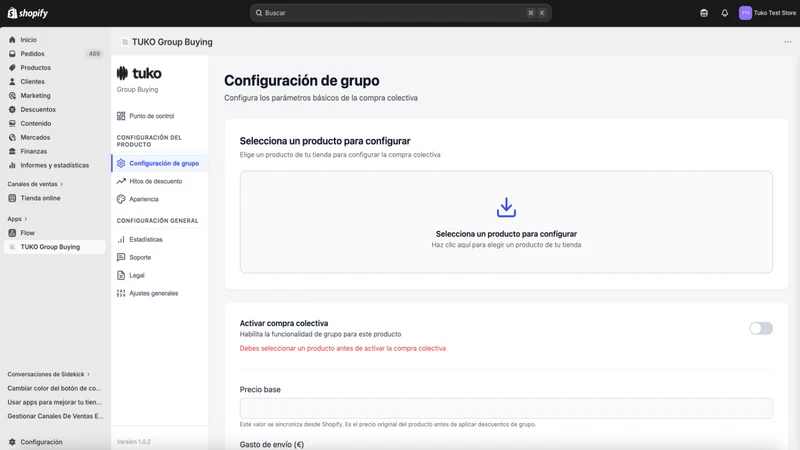
Task: Click the Productos tag icon
Action: pos(12,67)
